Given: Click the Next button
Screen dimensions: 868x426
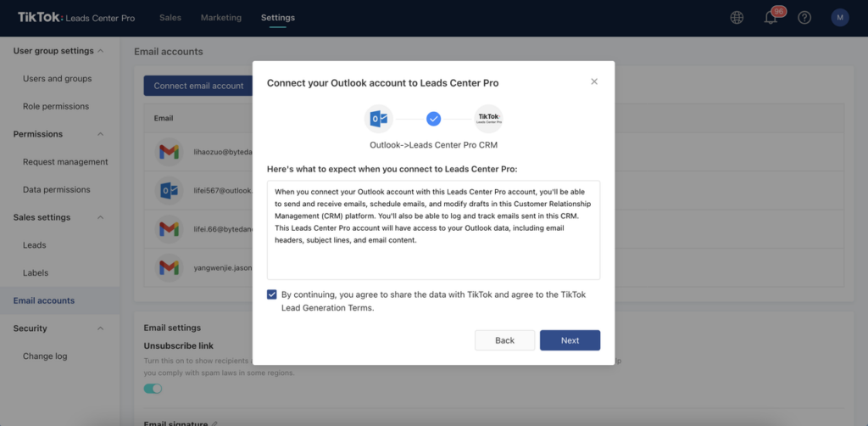Looking at the screenshot, I should 570,340.
